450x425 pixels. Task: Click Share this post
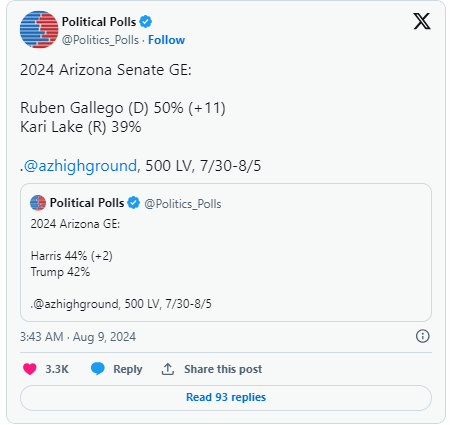[223, 369]
